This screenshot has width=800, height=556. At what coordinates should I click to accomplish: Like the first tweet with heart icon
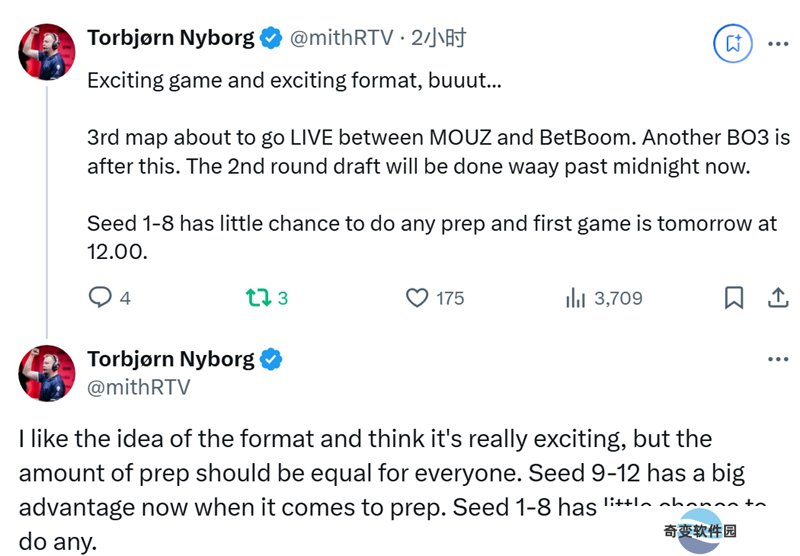click(x=417, y=298)
